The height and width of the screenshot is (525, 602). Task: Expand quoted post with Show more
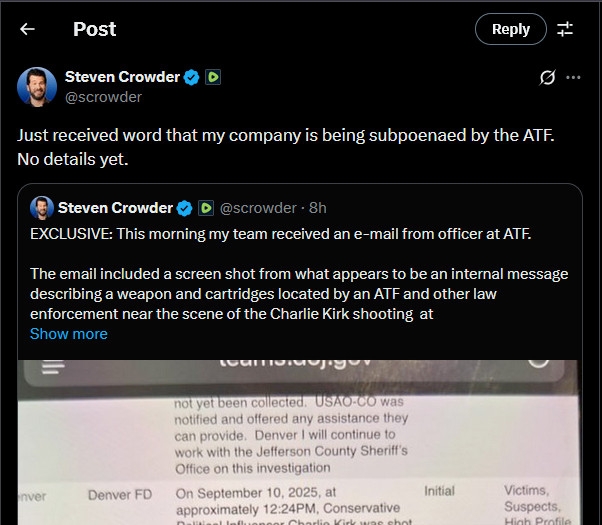click(69, 334)
